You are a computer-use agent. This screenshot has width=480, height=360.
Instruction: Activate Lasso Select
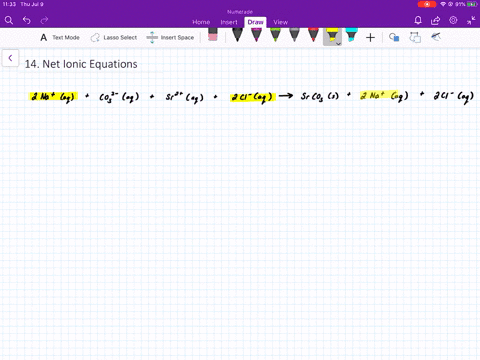click(114, 37)
